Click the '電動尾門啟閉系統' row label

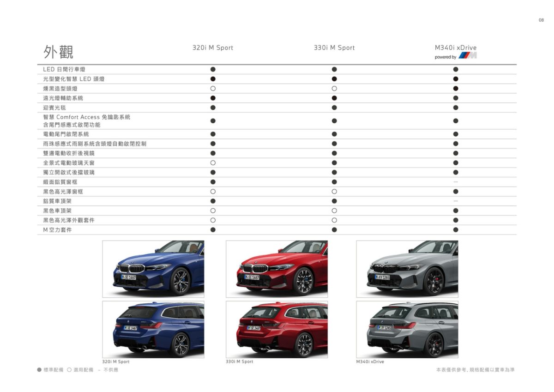coord(66,134)
